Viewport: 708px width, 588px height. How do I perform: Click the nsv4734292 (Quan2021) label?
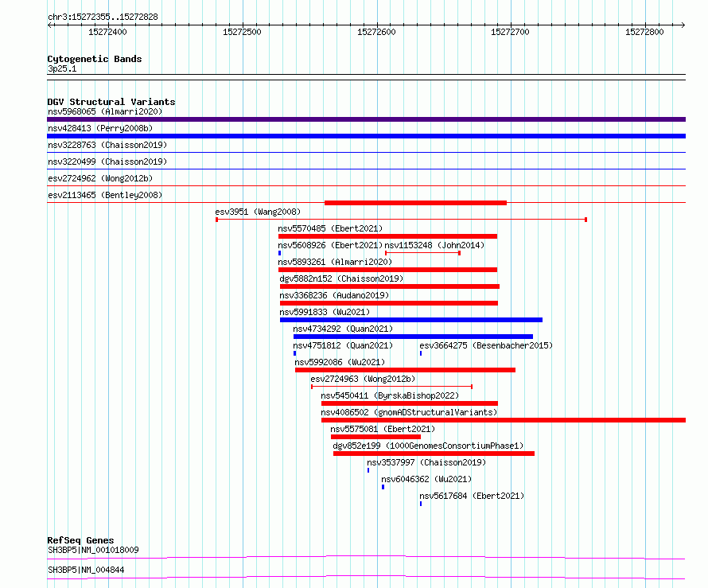(343, 329)
